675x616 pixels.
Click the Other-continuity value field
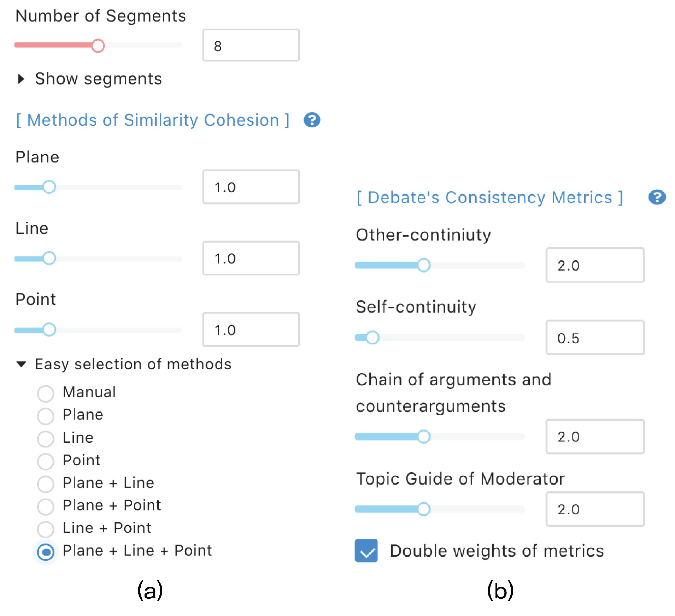pos(595,265)
